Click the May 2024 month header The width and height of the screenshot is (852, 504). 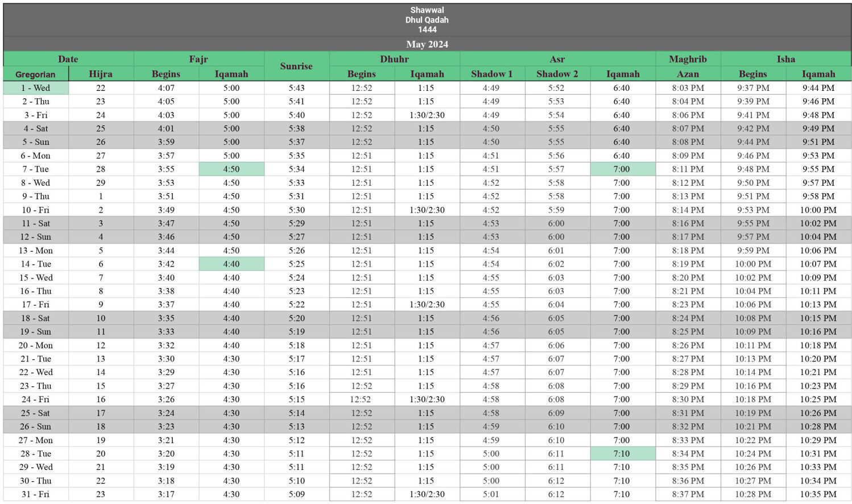(x=427, y=44)
